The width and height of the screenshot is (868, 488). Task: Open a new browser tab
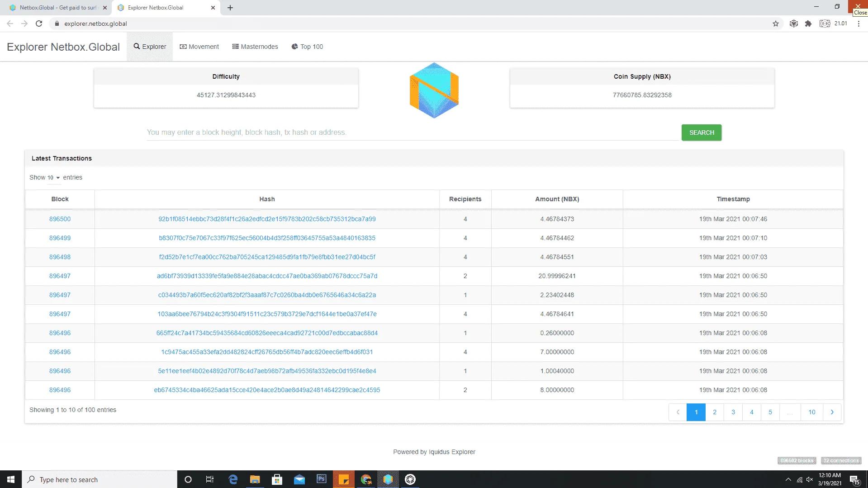[230, 8]
